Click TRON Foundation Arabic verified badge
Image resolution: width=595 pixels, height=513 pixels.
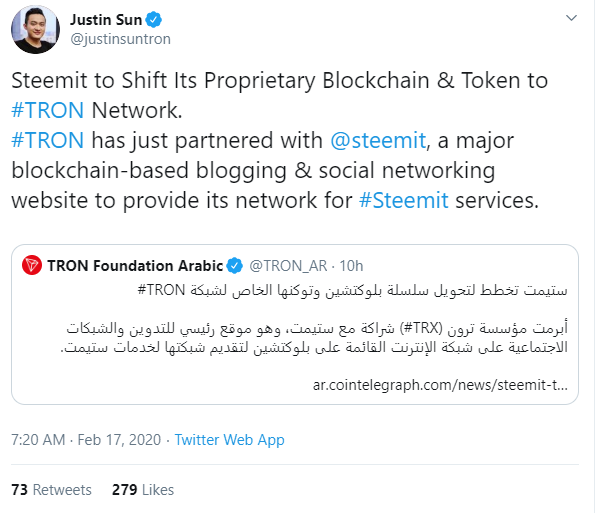click(235, 266)
